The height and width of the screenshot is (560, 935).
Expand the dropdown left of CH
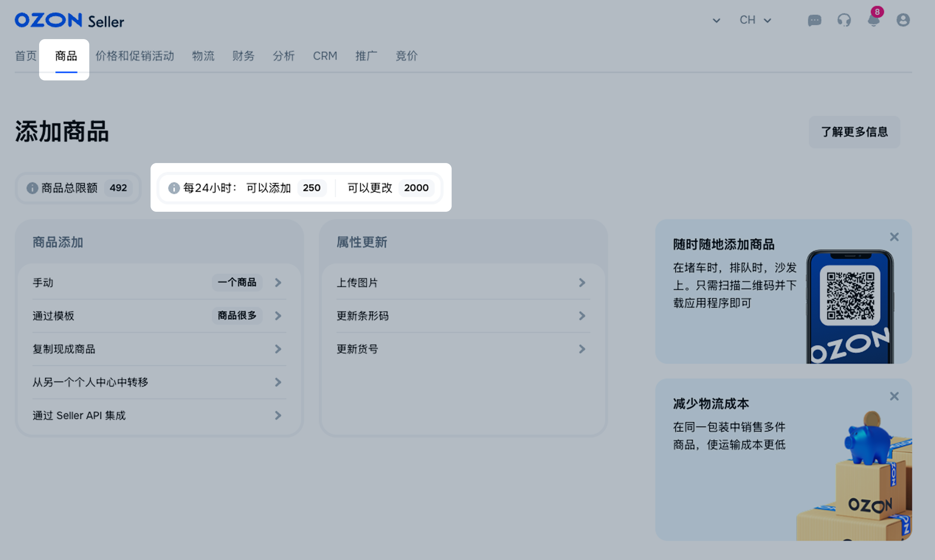tap(716, 20)
